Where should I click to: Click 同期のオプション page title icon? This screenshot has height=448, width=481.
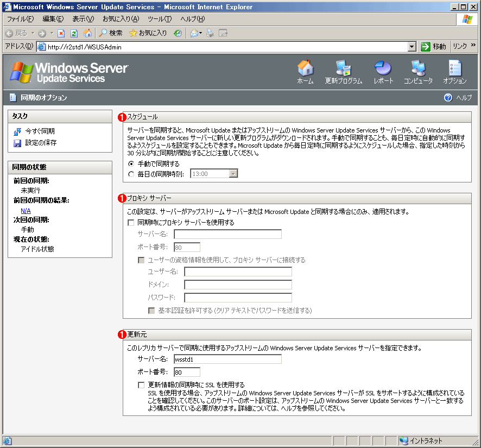[x=13, y=98]
